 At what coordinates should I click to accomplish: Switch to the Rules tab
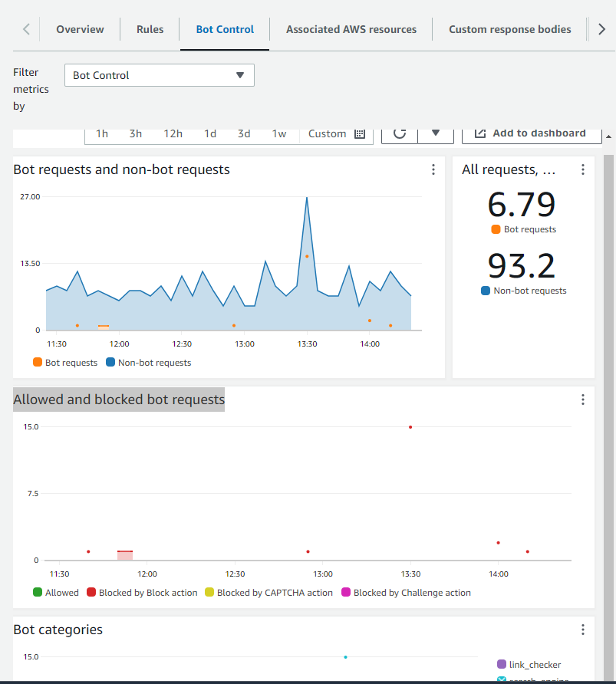pos(150,28)
